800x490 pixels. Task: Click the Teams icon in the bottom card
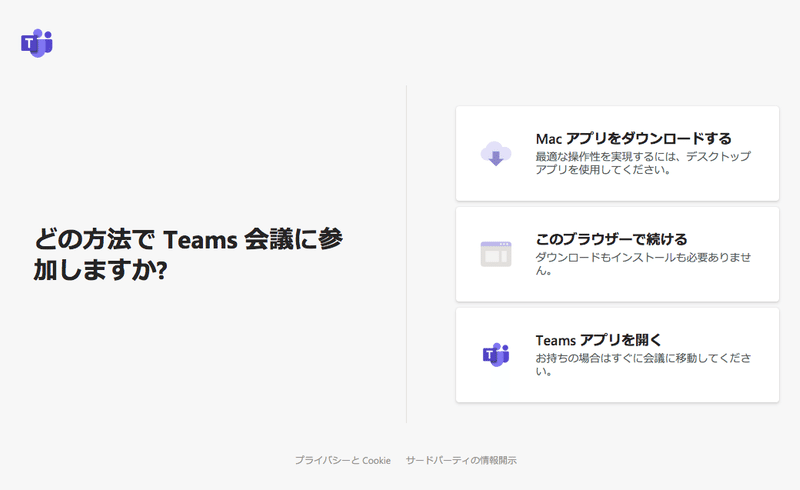coord(496,355)
